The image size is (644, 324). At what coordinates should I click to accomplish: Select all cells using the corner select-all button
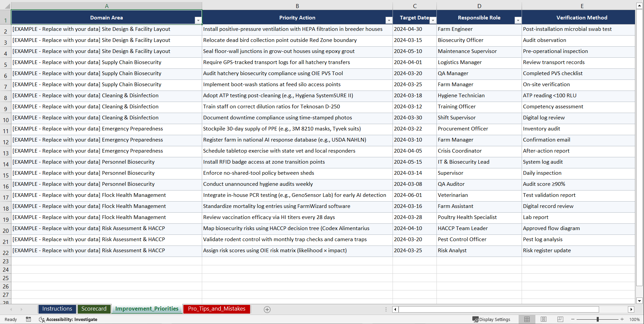coord(5,6)
